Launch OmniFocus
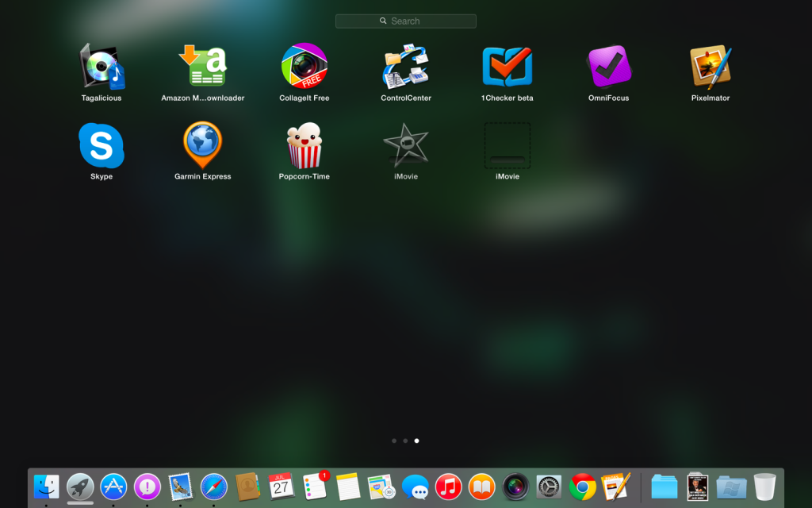This screenshot has width=812, height=508. (608, 67)
